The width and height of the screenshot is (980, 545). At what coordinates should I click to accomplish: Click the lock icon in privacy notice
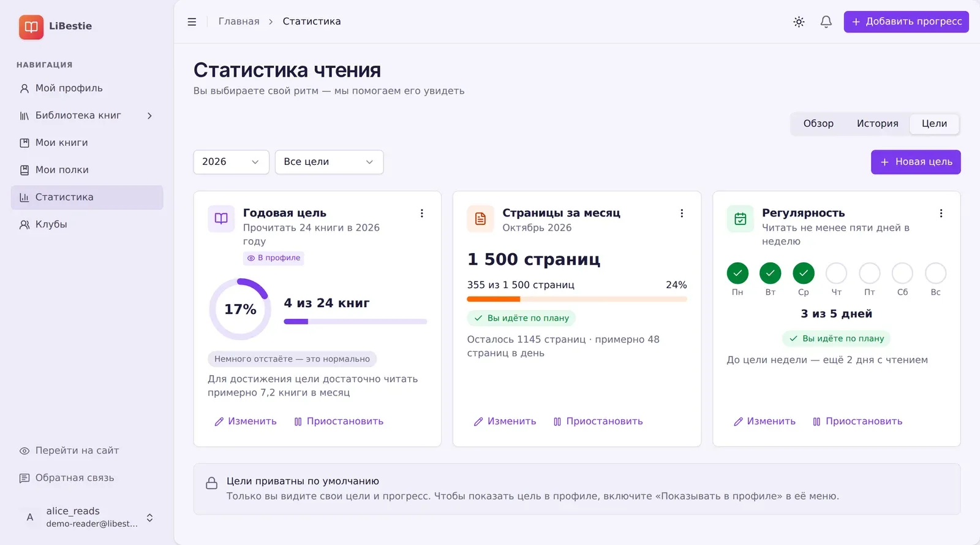[x=211, y=483]
